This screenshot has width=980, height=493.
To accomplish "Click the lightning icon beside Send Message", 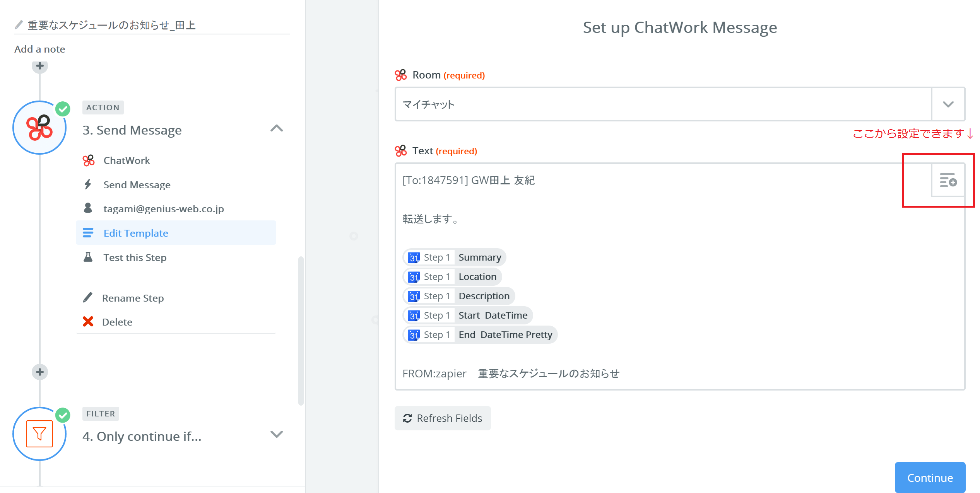I will pos(88,184).
